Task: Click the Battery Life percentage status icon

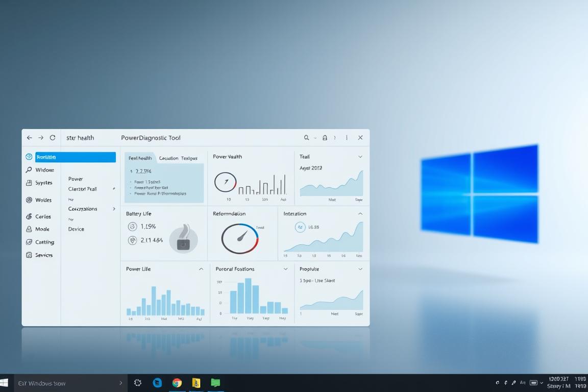Action: pos(132,226)
